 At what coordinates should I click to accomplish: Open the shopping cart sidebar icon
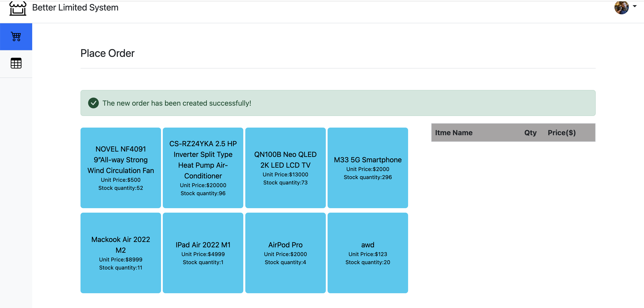(16, 37)
